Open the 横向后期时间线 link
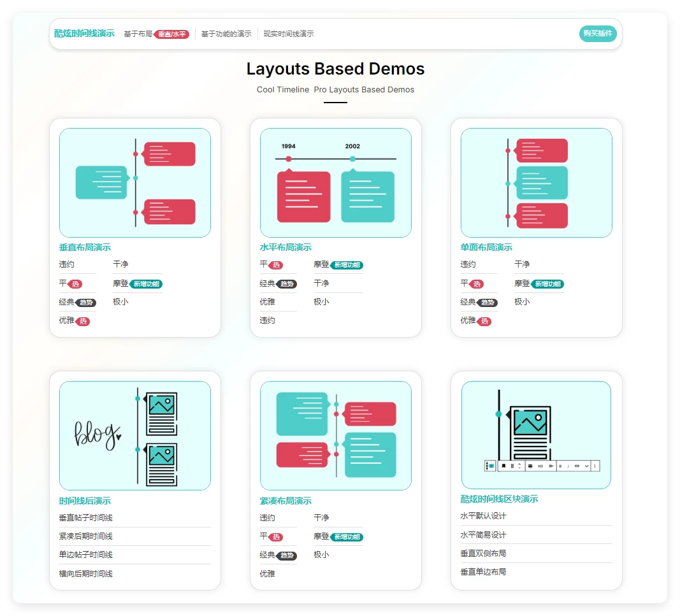 (86, 574)
